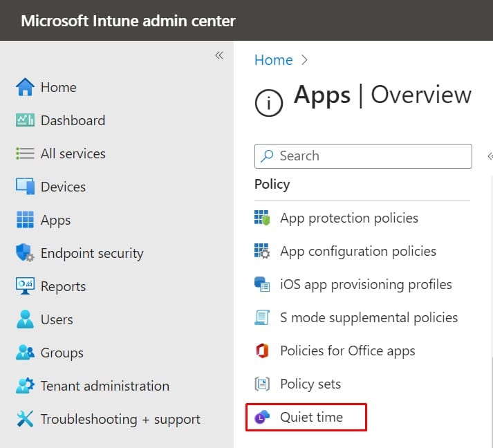Click the Groups people icon

pyautogui.click(x=25, y=352)
